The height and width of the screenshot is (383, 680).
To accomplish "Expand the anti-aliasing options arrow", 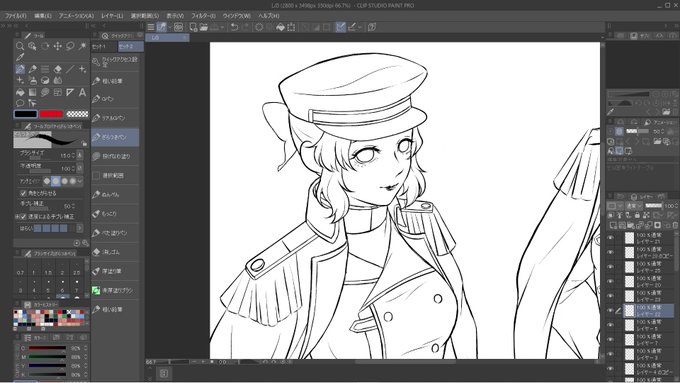I will click(80, 181).
